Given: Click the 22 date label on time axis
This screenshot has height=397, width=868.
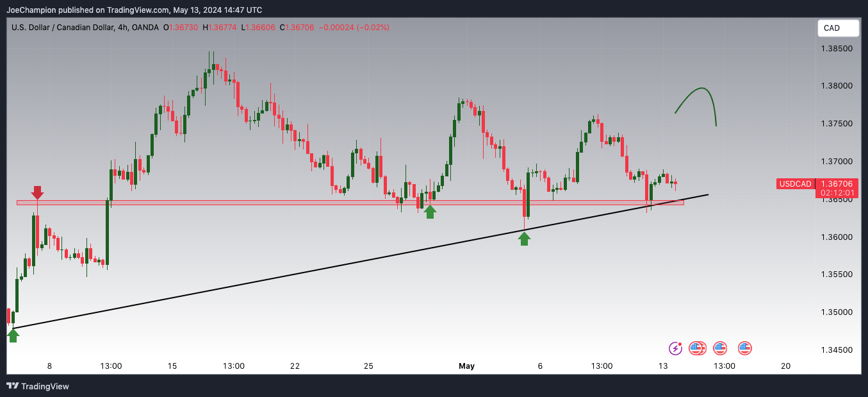Looking at the screenshot, I should [295, 366].
